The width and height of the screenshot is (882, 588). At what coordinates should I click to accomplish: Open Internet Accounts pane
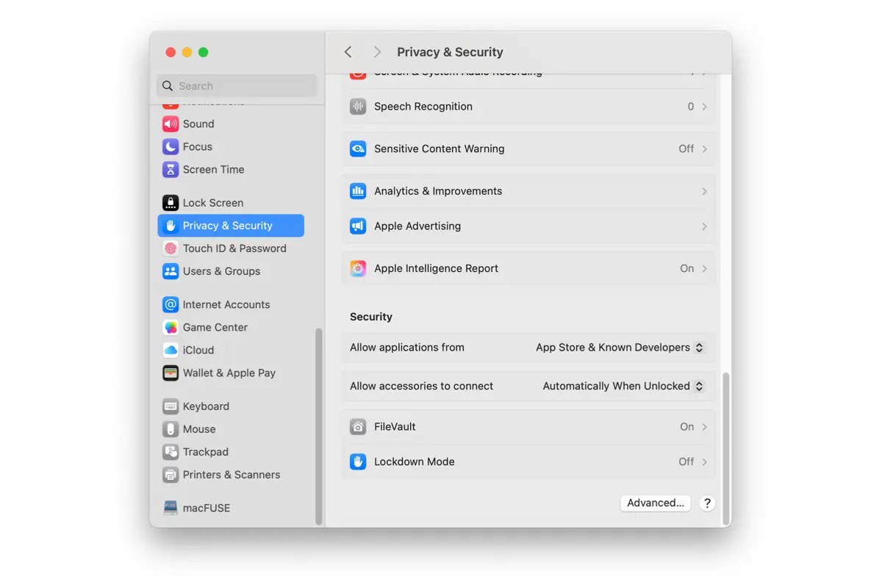pyautogui.click(x=231, y=304)
